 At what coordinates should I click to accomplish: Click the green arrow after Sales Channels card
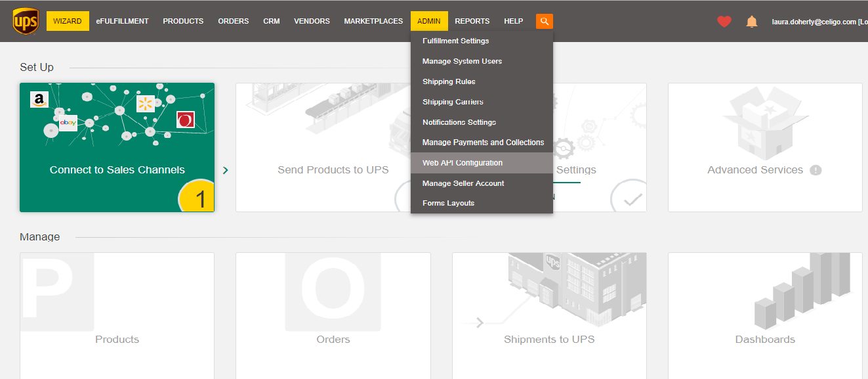tap(225, 170)
